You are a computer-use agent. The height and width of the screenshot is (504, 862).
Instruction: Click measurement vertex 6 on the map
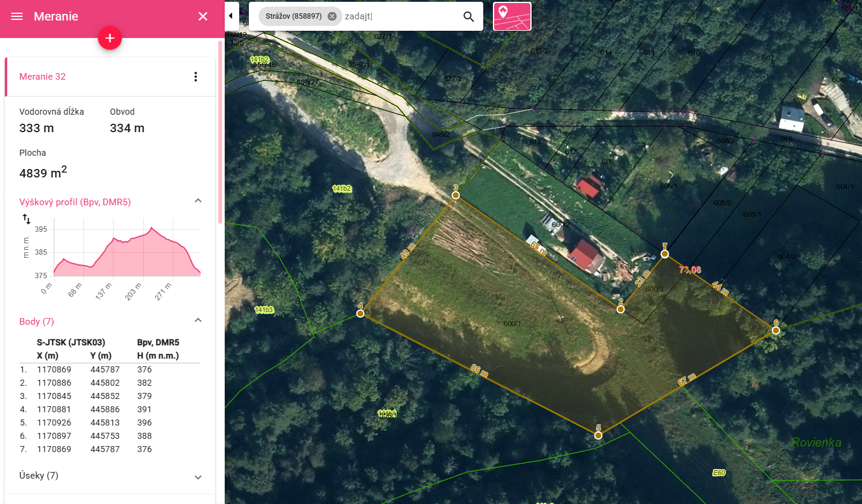(x=776, y=330)
